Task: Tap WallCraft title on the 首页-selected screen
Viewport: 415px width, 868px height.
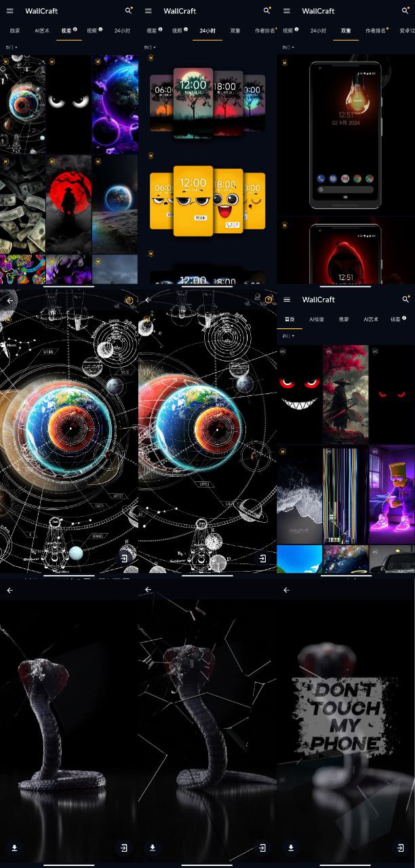Action: click(x=318, y=300)
